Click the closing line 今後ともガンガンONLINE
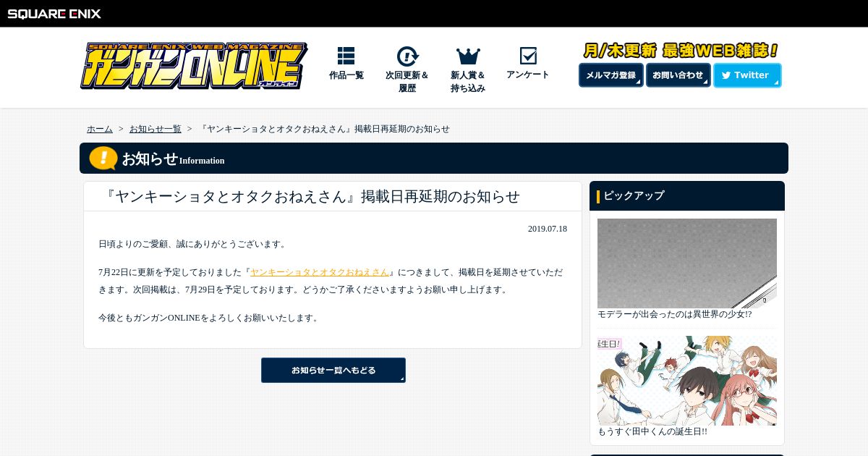868x456 pixels. 210,318
